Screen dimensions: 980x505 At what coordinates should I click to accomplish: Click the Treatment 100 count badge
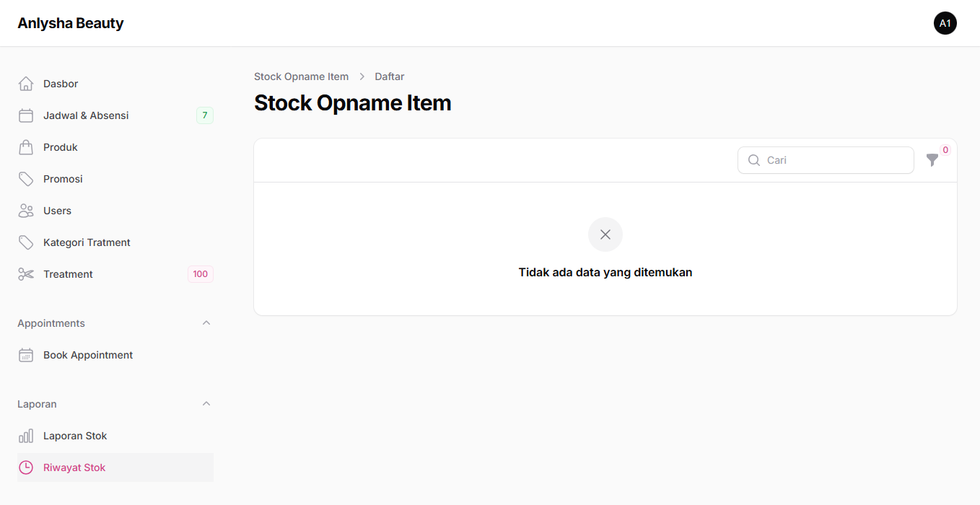200,274
